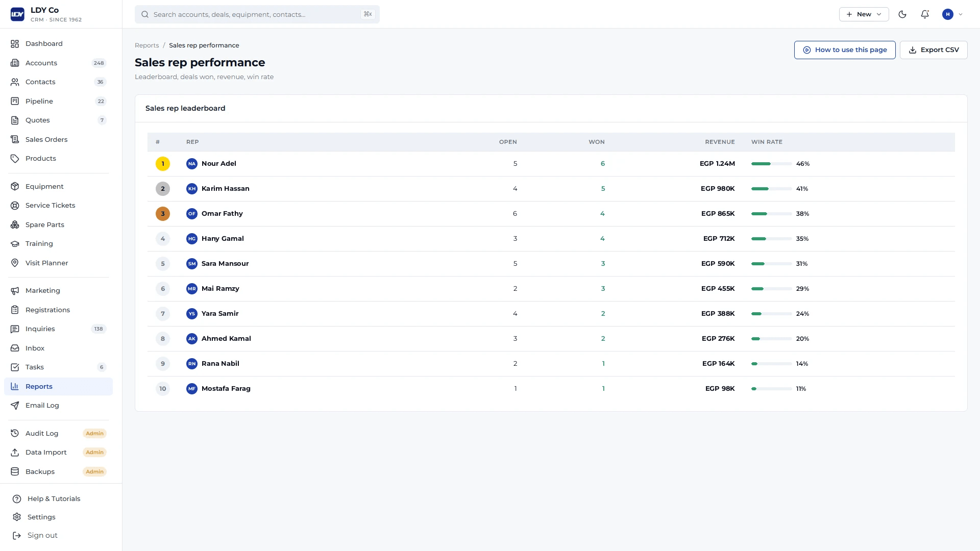Screen dimensions: 980x551
Task: Click Nour Adel's win rate progress bar
Action: coord(771,164)
